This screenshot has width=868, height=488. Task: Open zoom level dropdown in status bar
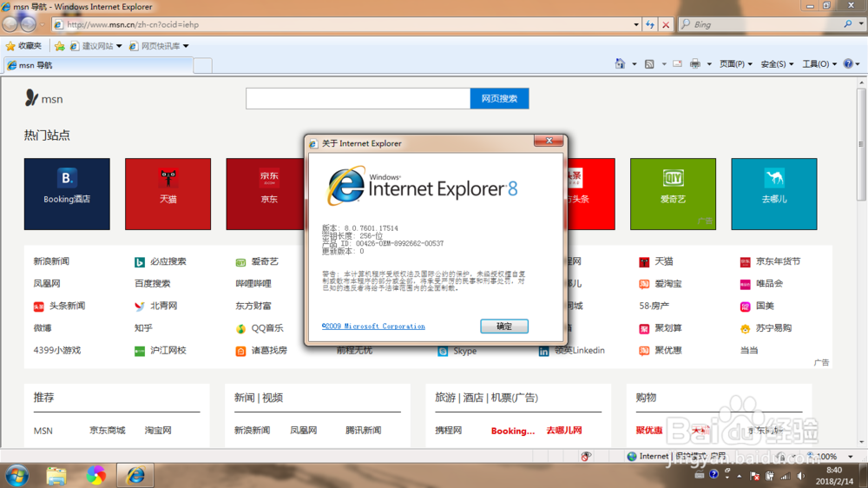click(851, 457)
